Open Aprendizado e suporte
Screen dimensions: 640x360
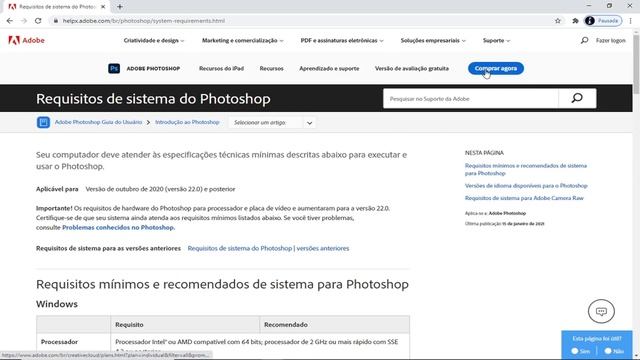329,69
